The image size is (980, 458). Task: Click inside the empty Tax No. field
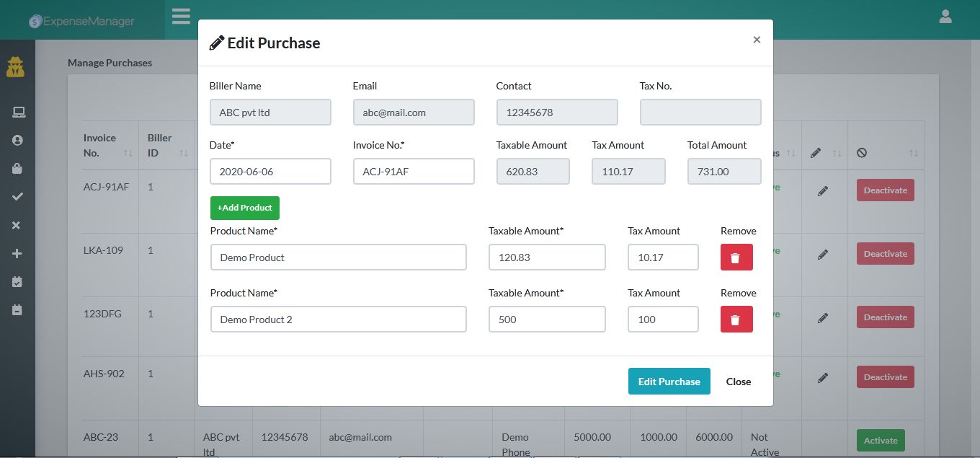(700, 112)
